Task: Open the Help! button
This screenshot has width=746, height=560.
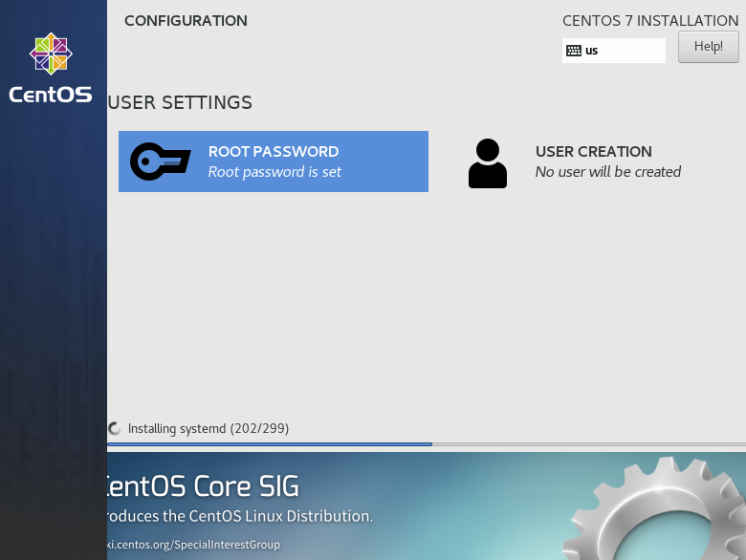Action: tap(709, 47)
